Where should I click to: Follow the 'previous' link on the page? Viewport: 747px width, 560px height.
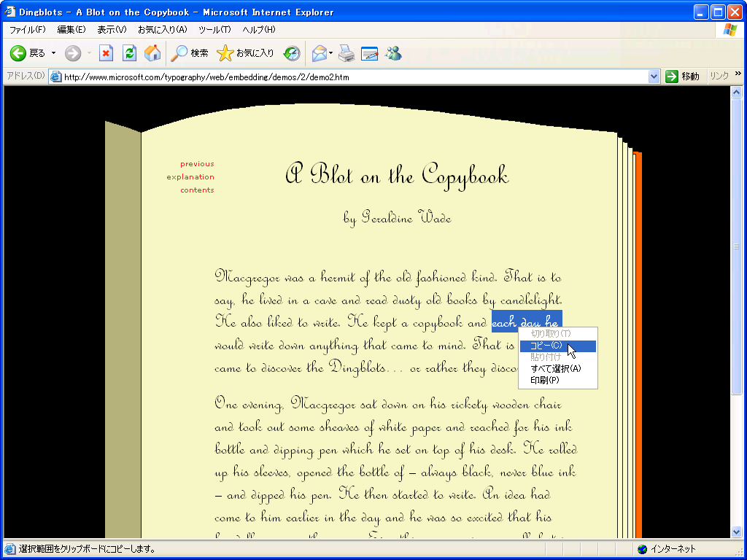click(x=197, y=164)
